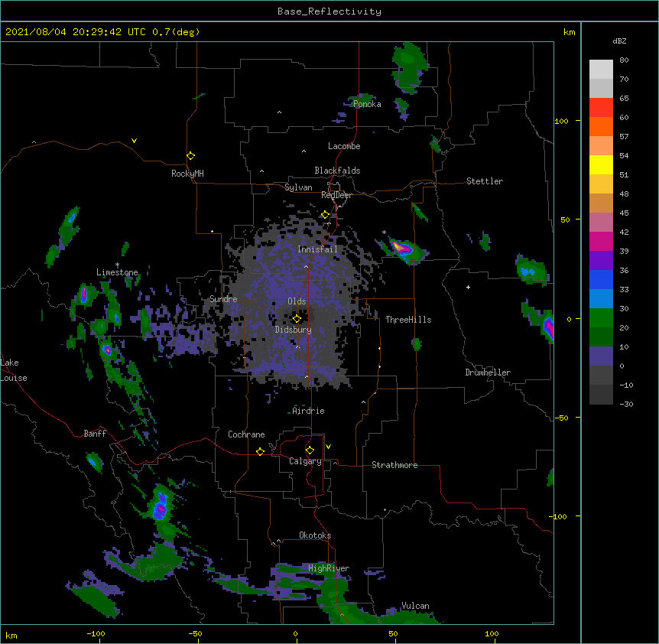Click the -30 dBZ legend value
The width and height of the screenshot is (659, 644).
tap(626, 404)
